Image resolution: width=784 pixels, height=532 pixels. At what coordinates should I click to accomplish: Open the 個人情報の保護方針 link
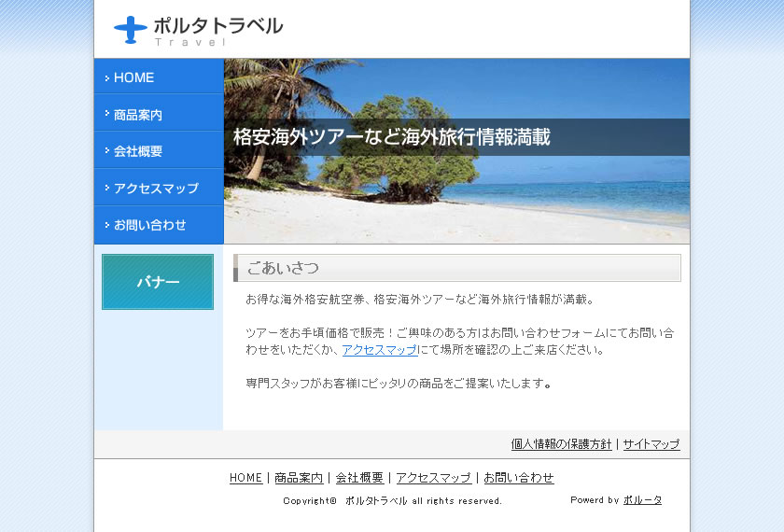point(561,444)
